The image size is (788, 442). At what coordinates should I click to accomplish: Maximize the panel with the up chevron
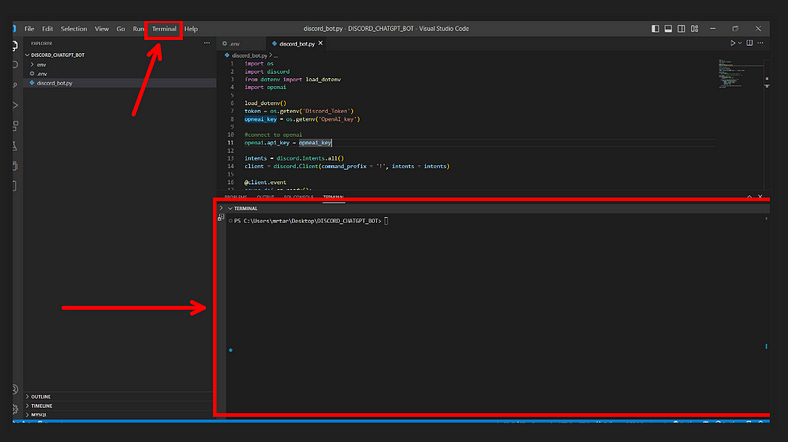pos(749,197)
